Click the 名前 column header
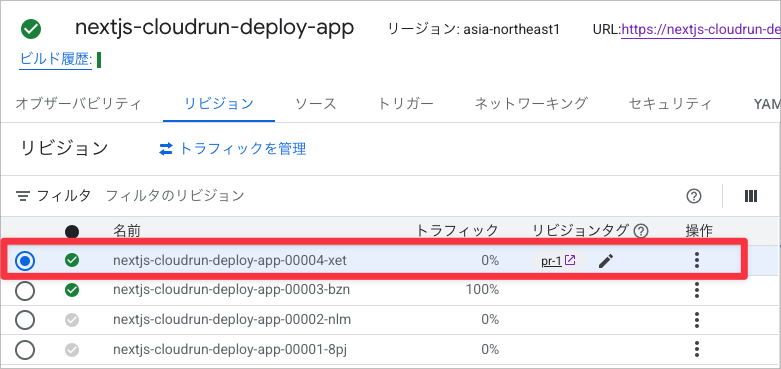The image size is (781, 369). tap(127, 231)
